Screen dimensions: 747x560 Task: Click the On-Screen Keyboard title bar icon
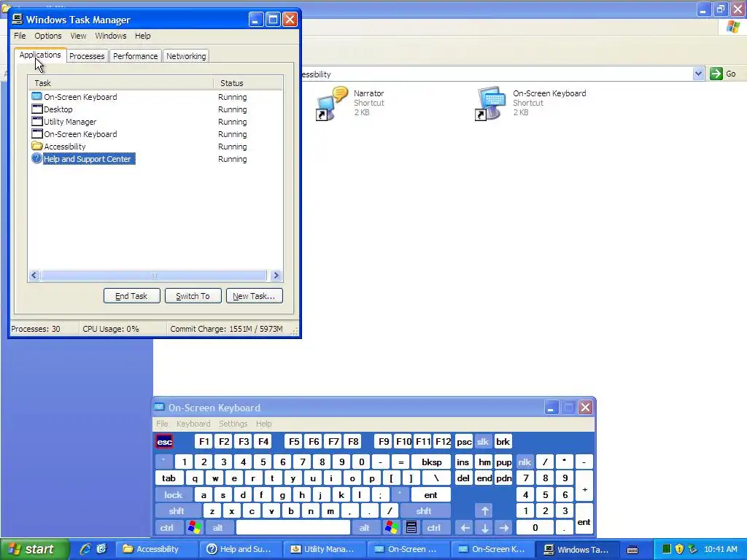pyautogui.click(x=159, y=407)
